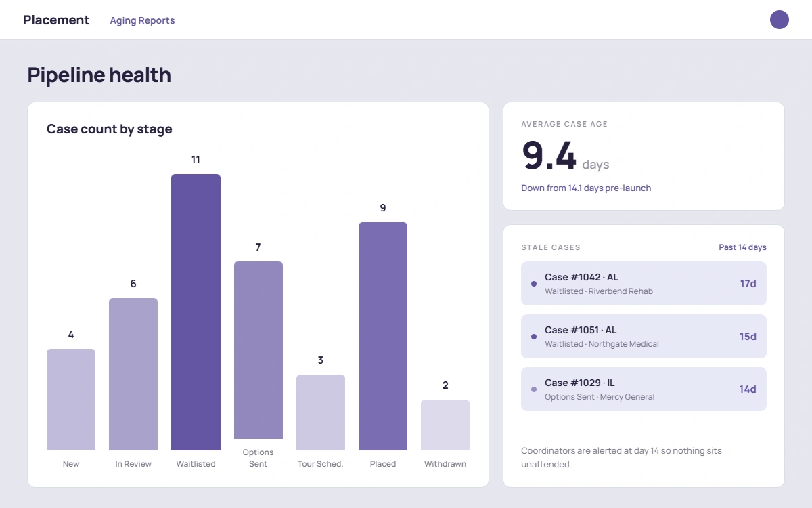Viewport: 812px width, 508px height.
Task: Click the coordinators alerted note text
Action: 621,457
